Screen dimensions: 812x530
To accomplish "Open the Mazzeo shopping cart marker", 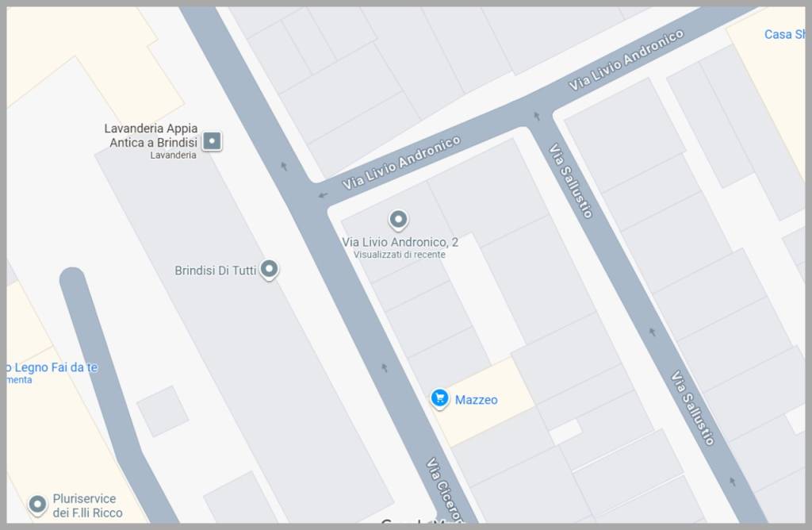I will [x=439, y=399].
